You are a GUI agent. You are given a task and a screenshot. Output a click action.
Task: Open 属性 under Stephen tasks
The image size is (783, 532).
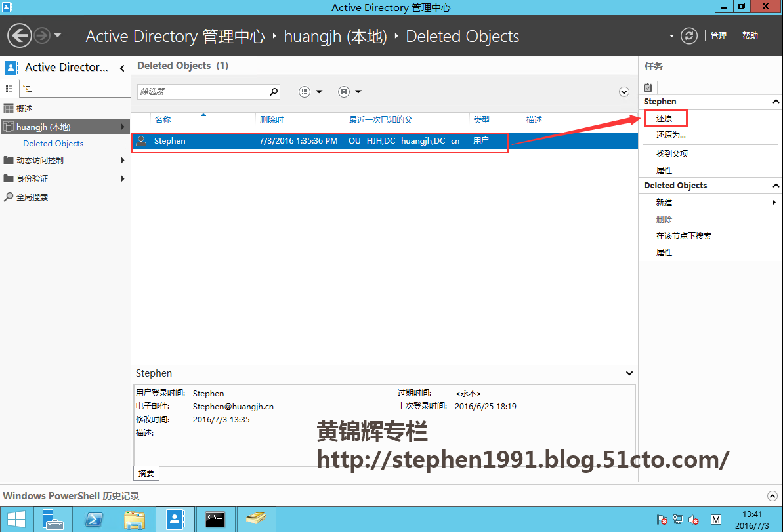pyautogui.click(x=664, y=170)
